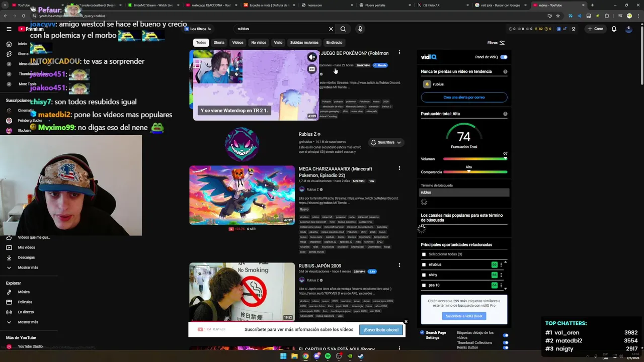
Task: Select the En directo filter chip
Action: (x=334, y=43)
